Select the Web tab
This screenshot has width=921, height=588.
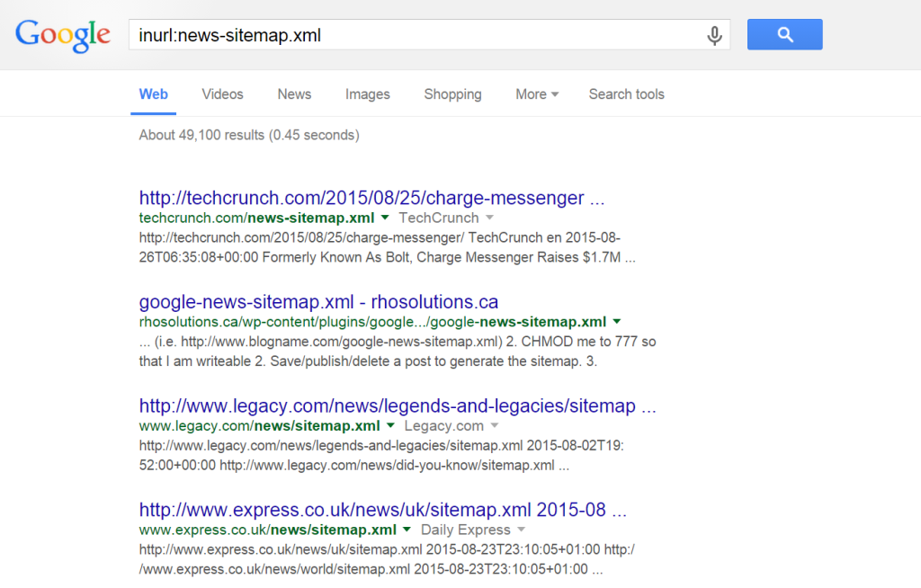point(153,94)
